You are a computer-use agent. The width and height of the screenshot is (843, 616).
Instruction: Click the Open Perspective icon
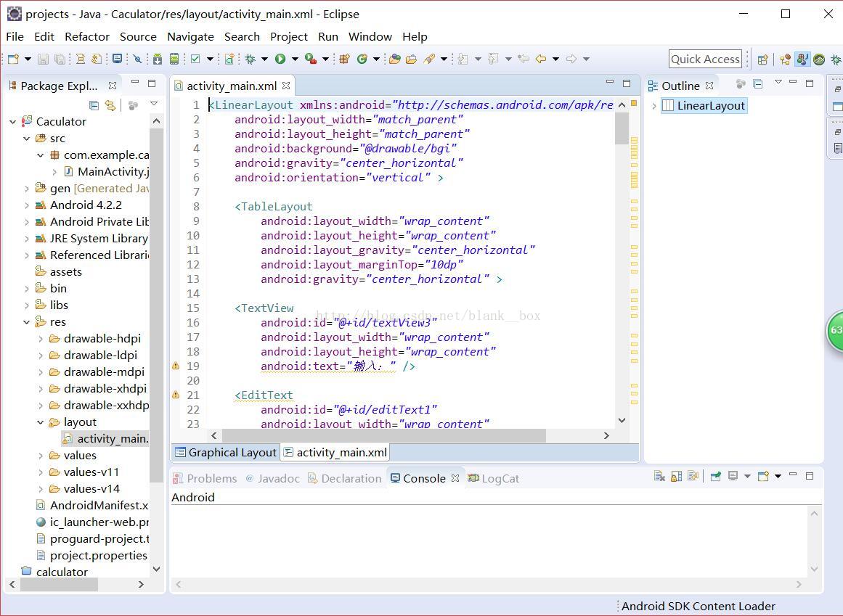[x=763, y=59]
